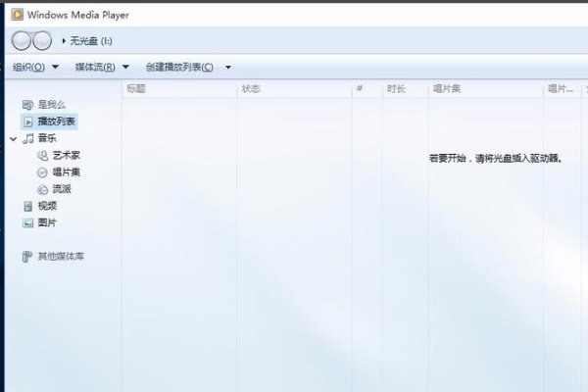588x392 pixels.
Task: Expand the breadcrumb arrow before 无光盘 (I:)
Action: [x=64, y=40]
